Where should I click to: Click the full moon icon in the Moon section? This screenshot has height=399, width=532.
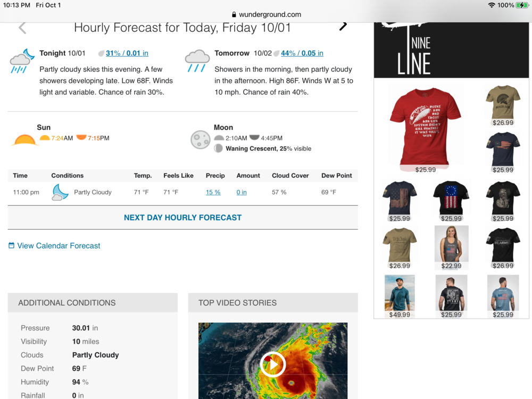200,140
